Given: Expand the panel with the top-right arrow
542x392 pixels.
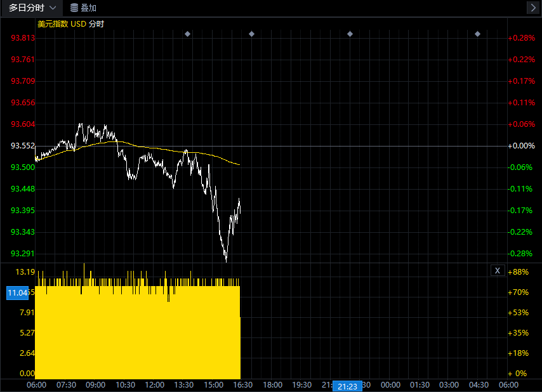Looking at the screenshot, I should tap(532, 8).
